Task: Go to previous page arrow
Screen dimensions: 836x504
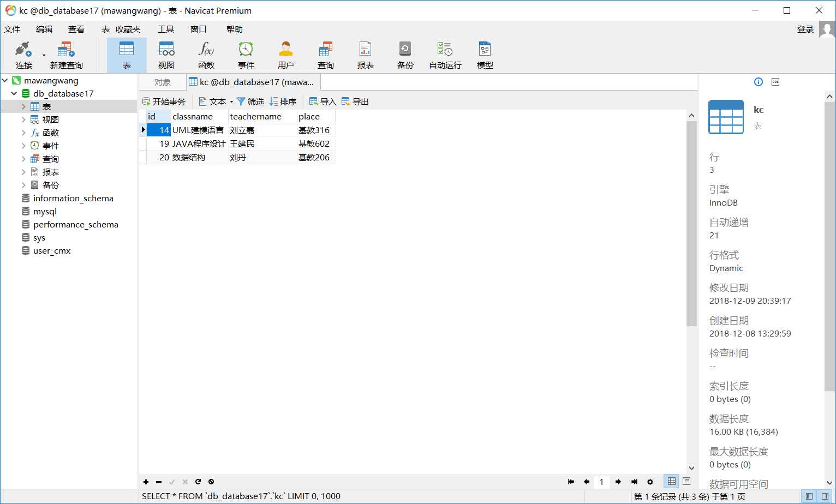Action: [x=587, y=482]
